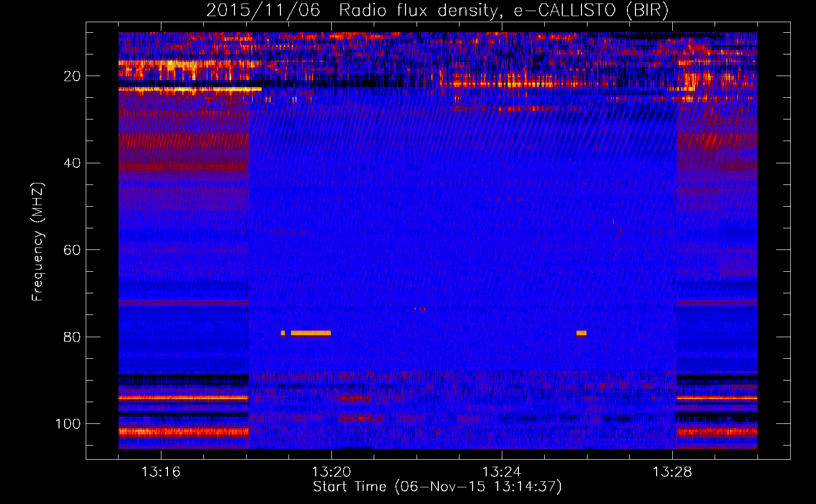Click the 13:16 time tick label
Viewport: 816px width, 504px height.
coord(161,472)
